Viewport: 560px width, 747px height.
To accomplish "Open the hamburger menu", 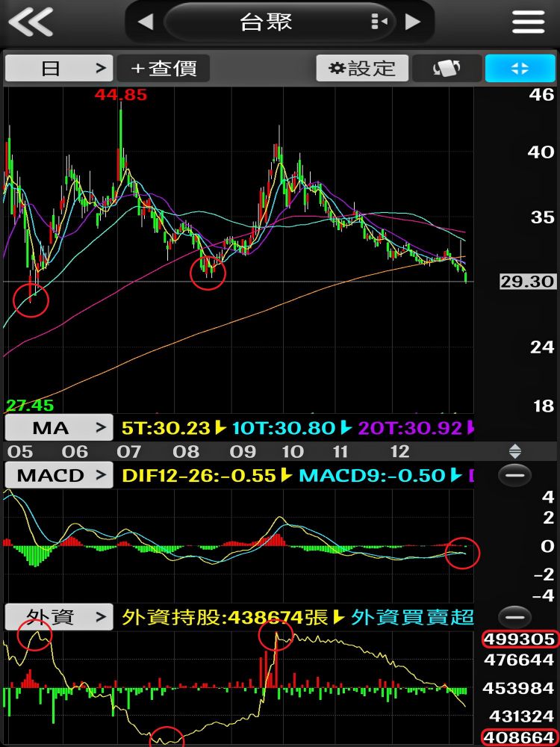I will point(528,22).
